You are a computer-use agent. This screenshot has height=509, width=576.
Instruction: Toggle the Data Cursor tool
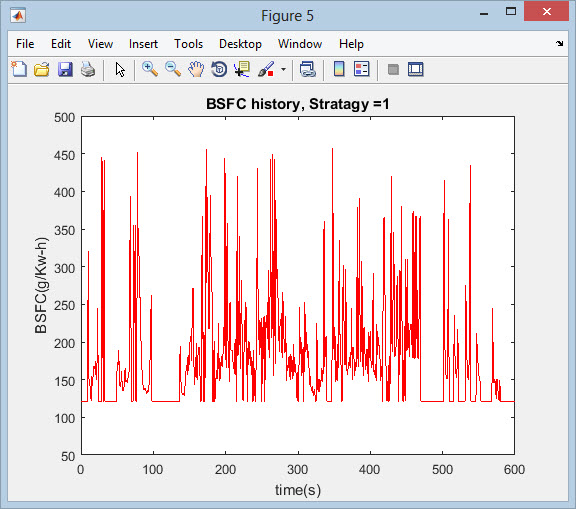pos(242,69)
